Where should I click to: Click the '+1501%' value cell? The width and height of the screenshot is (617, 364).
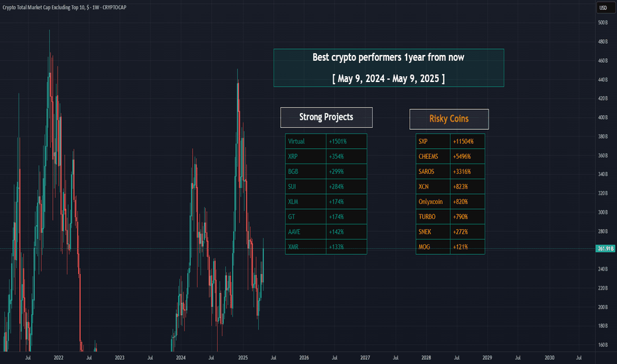coord(347,141)
